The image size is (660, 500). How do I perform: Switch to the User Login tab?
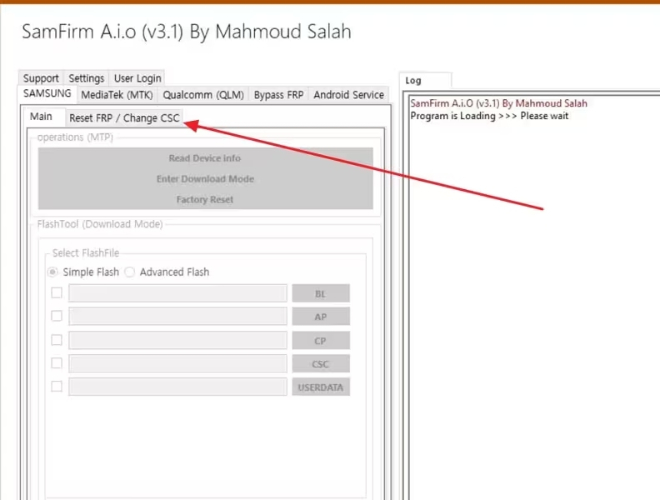pos(138,78)
